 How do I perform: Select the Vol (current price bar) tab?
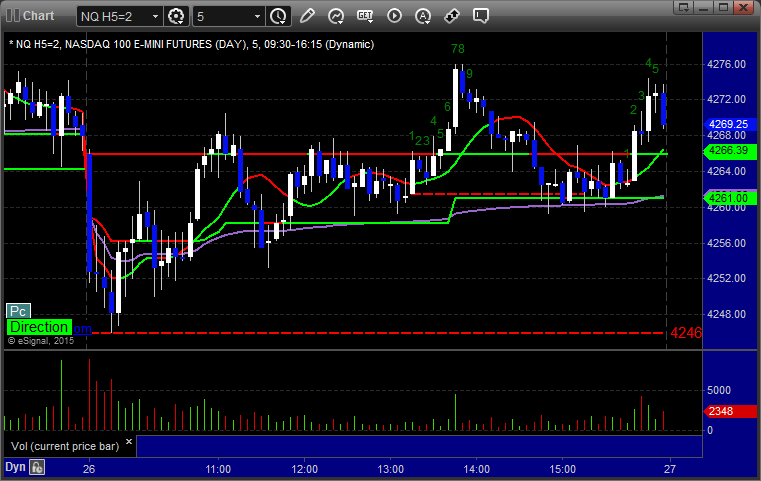tap(65, 446)
